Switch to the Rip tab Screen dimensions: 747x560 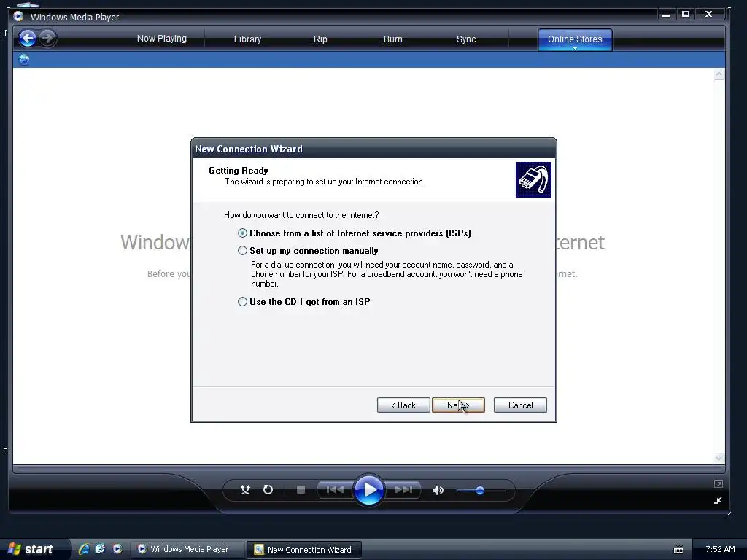(x=320, y=39)
